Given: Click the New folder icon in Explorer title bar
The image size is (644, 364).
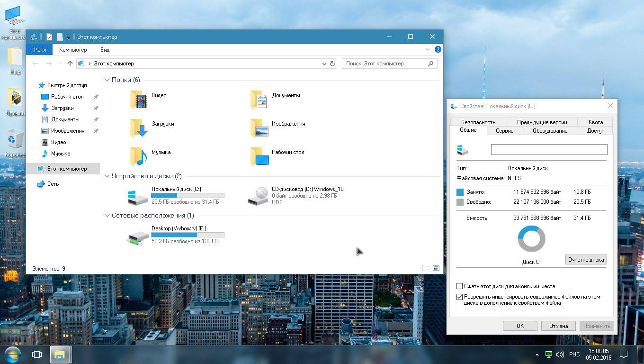Looking at the screenshot, I should 60,37.
